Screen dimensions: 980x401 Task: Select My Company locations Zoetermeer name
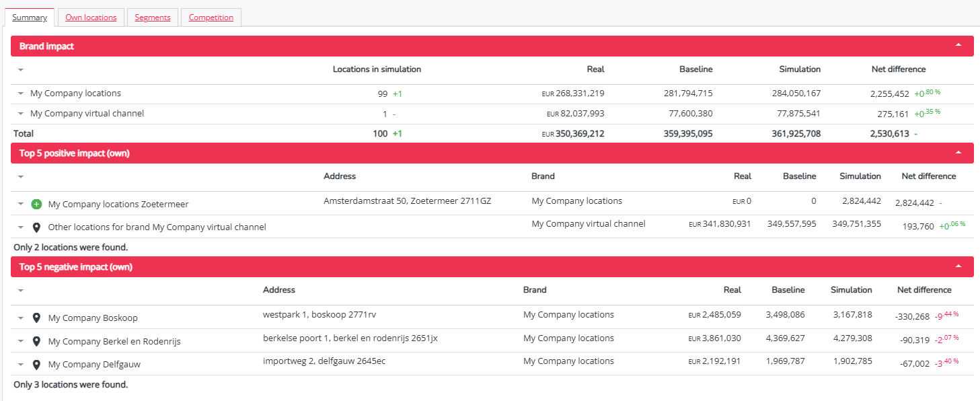[x=118, y=204]
